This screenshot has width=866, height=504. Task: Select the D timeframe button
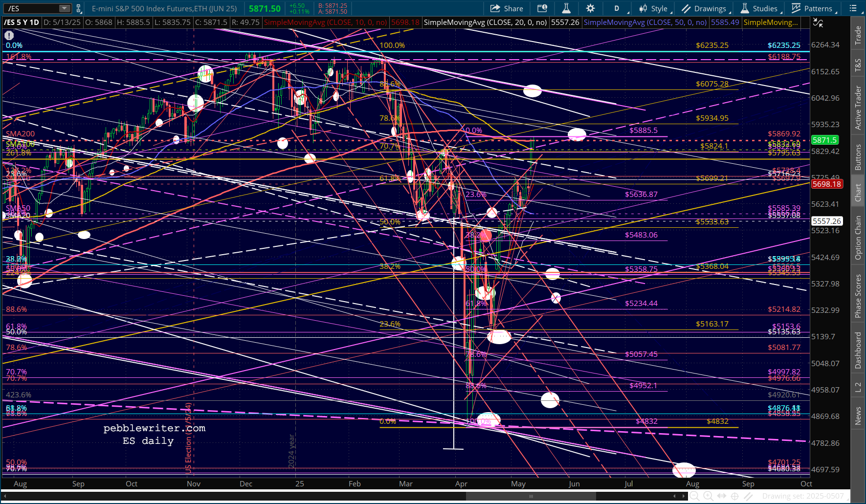pos(617,8)
